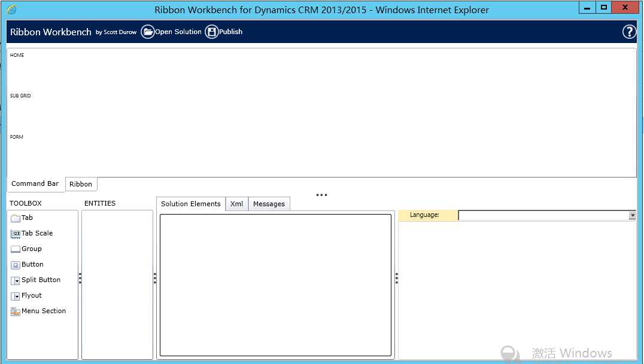Click inside the Solution Elements list box
The width and height of the screenshot is (644, 364).
tap(275, 285)
